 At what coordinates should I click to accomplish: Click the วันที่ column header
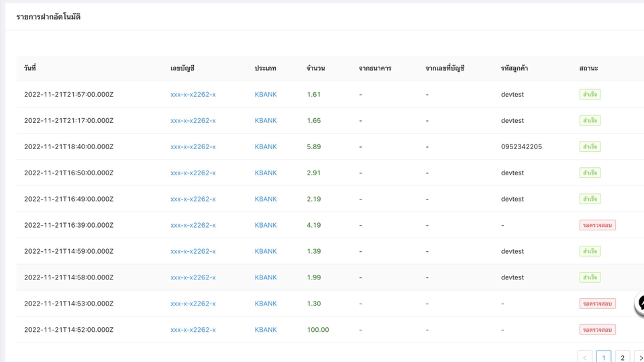click(30, 68)
